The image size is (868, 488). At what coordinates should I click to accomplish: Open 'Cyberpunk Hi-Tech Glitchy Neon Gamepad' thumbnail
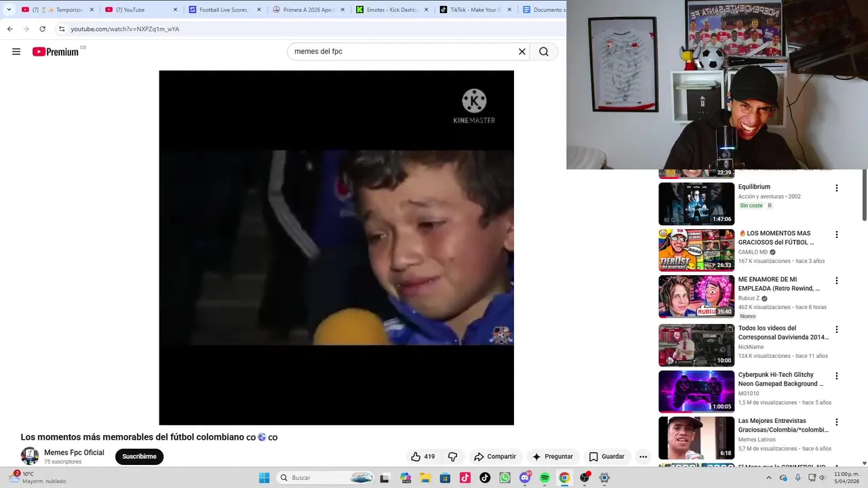[696, 391]
